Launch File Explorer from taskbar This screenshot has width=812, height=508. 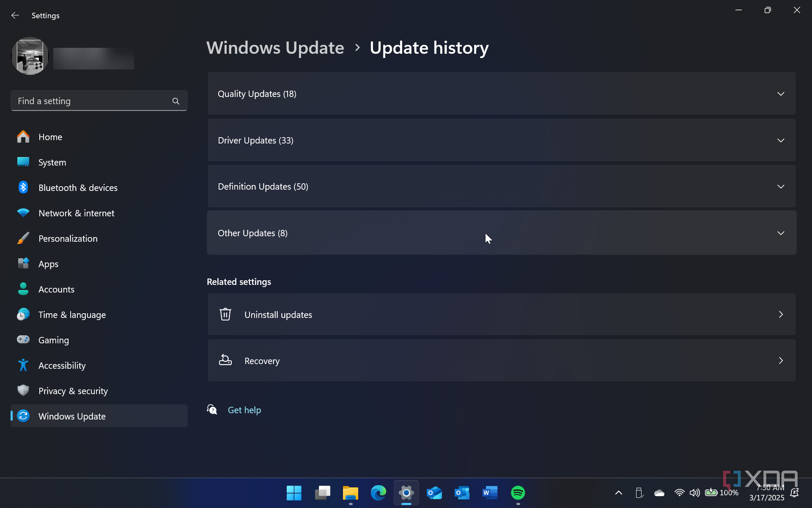[x=350, y=493]
